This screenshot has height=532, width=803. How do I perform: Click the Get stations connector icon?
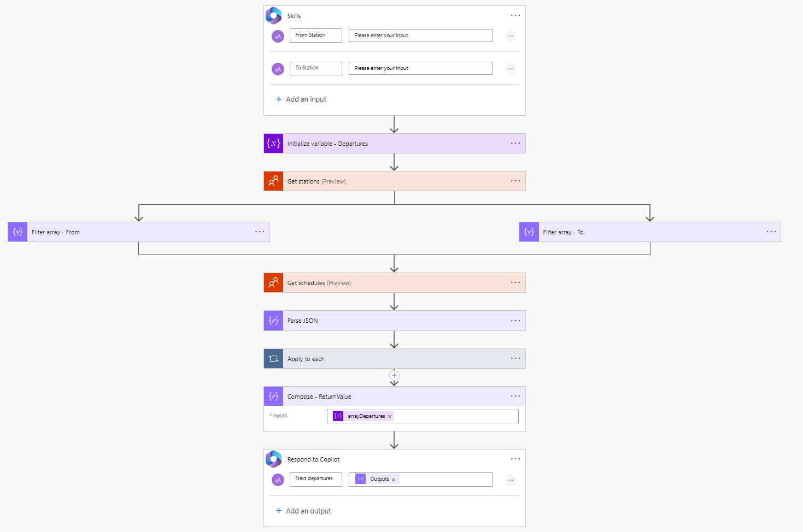273,181
